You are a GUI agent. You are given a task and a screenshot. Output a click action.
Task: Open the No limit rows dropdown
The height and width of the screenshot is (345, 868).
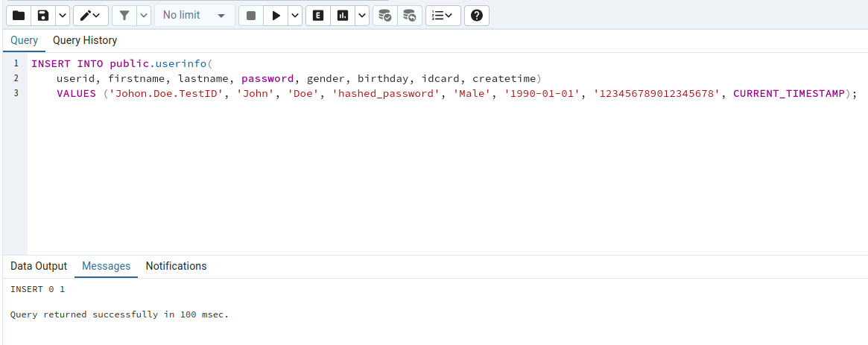(194, 16)
